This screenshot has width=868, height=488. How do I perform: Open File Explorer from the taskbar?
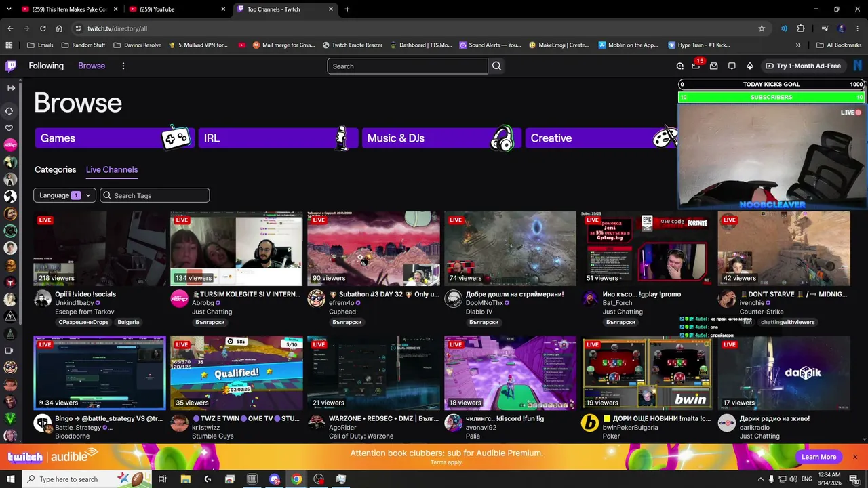coord(185,479)
